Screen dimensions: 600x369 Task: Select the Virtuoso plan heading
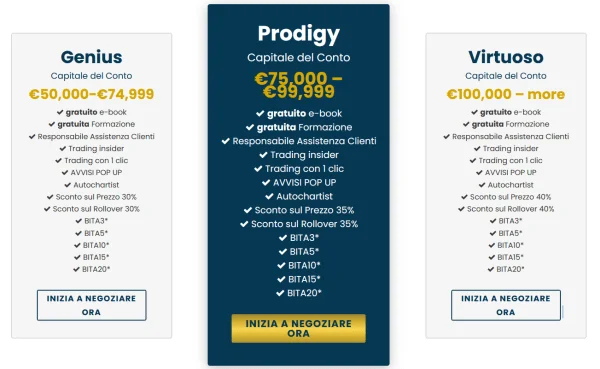click(x=506, y=57)
